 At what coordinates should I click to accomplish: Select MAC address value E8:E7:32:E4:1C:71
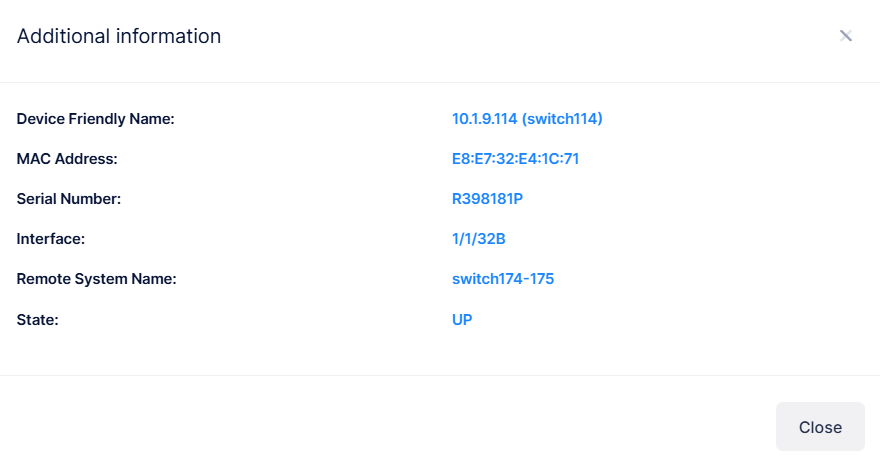tap(515, 159)
